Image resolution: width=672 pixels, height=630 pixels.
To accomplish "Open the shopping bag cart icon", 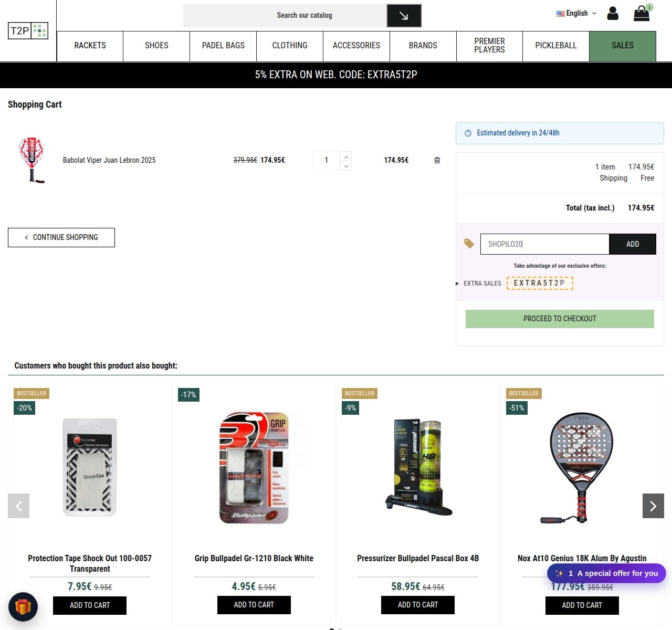I will [642, 13].
